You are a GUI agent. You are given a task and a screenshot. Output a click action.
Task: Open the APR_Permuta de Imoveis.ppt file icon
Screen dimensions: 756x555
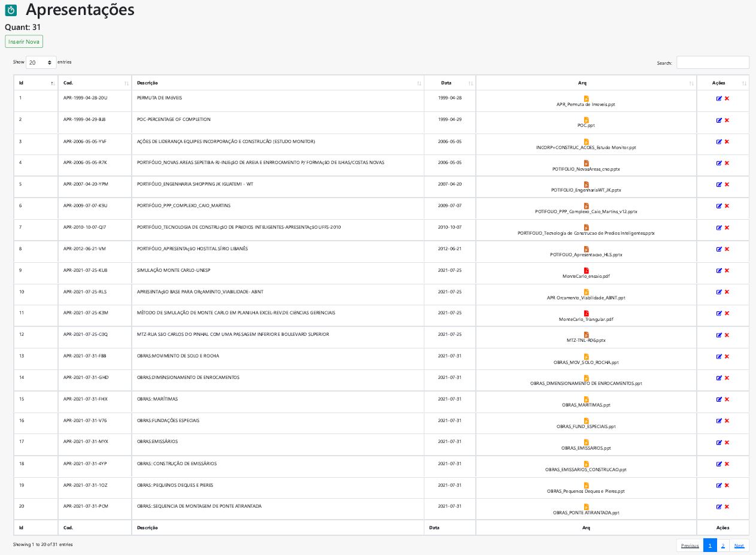coord(586,98)
